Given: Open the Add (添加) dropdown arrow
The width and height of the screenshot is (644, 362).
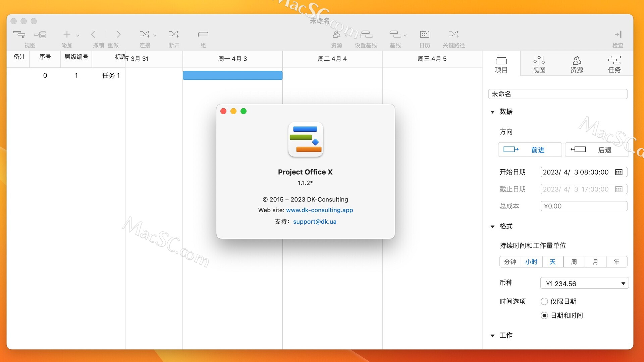Looking at the screenshot, I should (x=78, y=35).
